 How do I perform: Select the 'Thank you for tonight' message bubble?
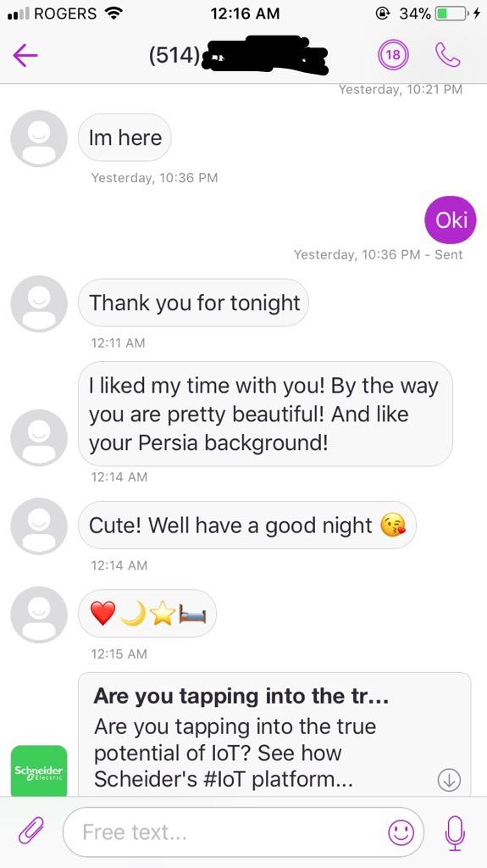(x=193, y=303)
